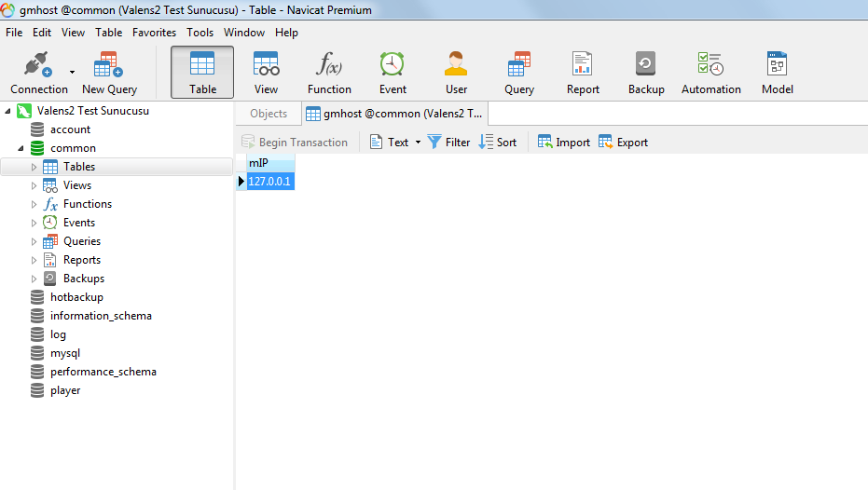This screenshot has width=868, height=490.
Task: Create a New Query from the toolbar
Action: [109, 73]
